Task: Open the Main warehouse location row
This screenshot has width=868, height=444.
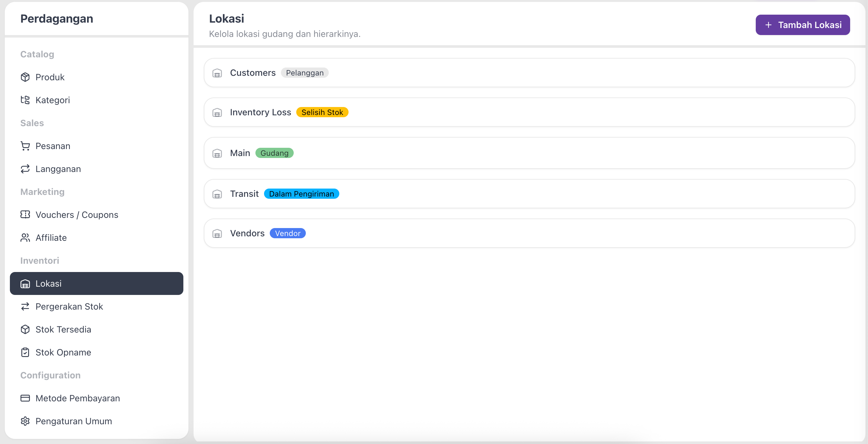Action: 529,153
